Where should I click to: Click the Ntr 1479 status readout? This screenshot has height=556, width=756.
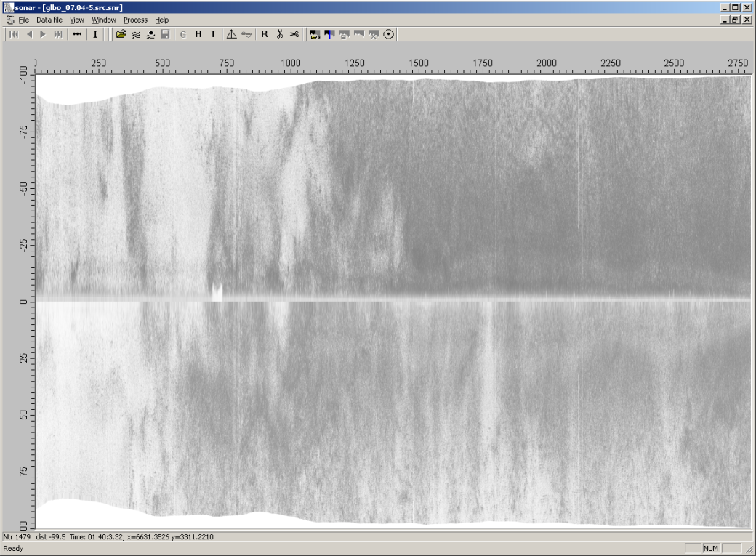click(17, 536)
